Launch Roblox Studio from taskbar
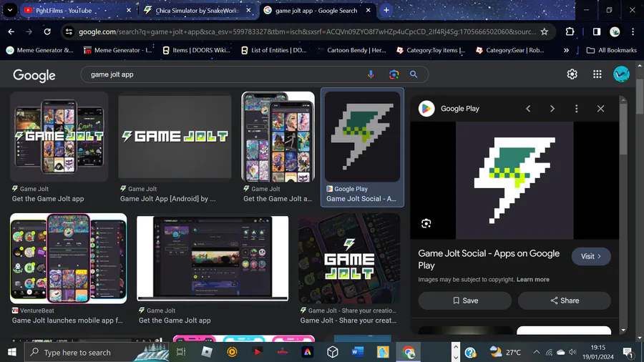The height and width of the screenshot is (362, 644). 207,352
